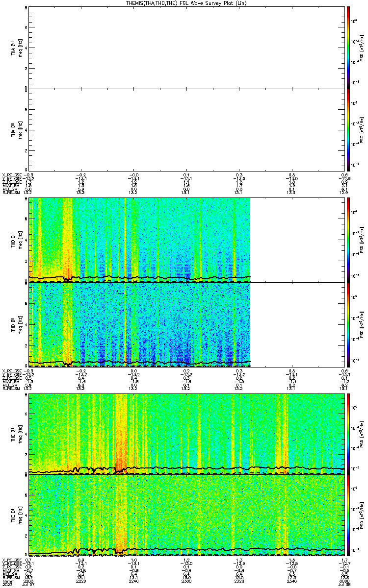The height and width of the screenshot is (588, 368).
Task: Click the blank no-data area right of THD BL
Action: point(297,240)
